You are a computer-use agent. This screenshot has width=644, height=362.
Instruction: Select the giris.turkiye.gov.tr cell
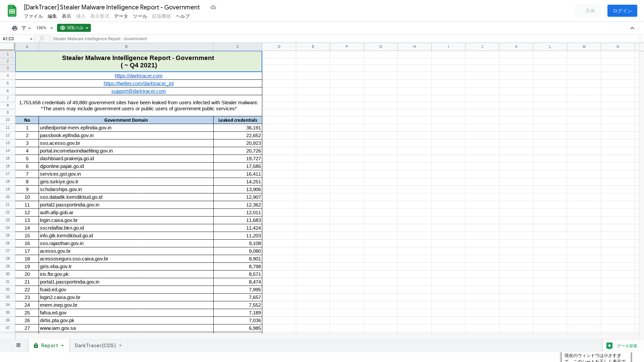point(126,182)
